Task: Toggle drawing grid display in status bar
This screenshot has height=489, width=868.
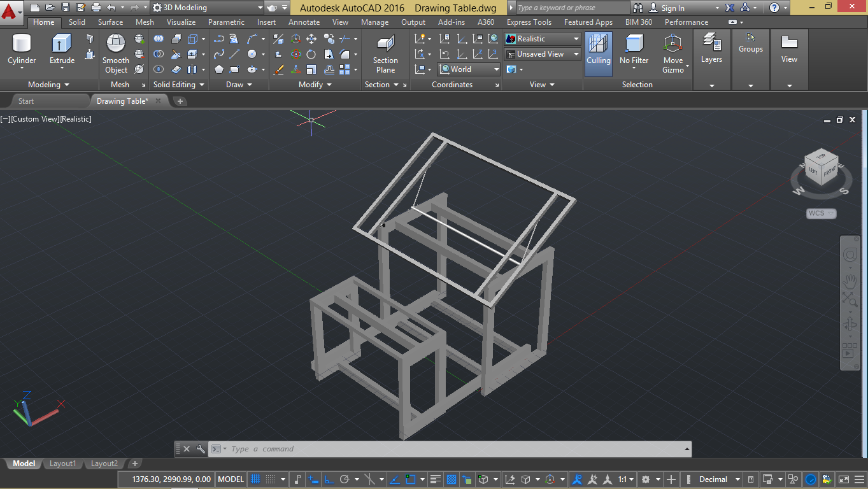Action: click(x=255, y=479)
